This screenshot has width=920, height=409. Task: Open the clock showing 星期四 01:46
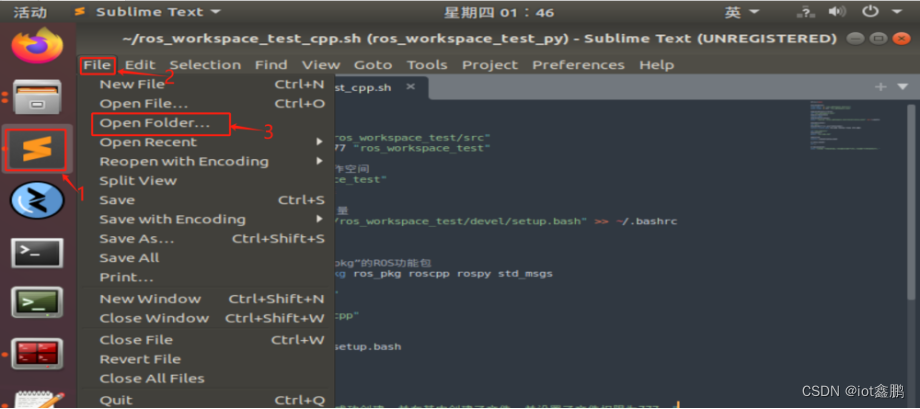tap(499, 12)
